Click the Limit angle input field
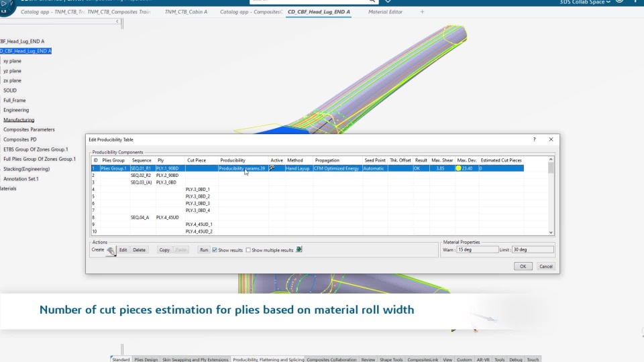This screenshot has width=644, height=362. (x=533, y=249)
